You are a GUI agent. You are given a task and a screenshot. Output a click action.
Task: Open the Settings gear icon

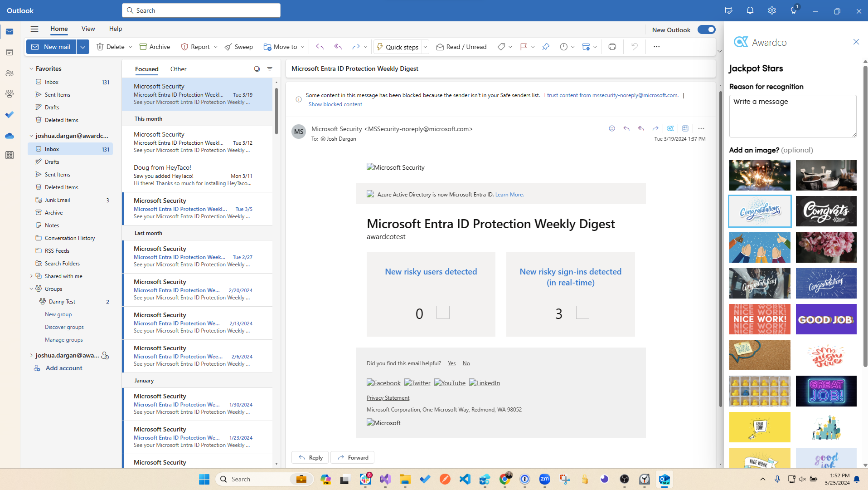[771, 10]
